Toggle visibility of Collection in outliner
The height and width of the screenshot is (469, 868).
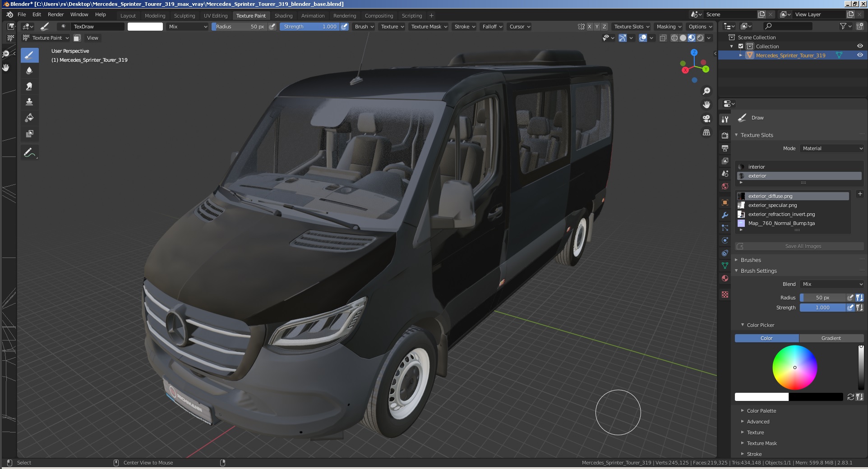[860, 46]
